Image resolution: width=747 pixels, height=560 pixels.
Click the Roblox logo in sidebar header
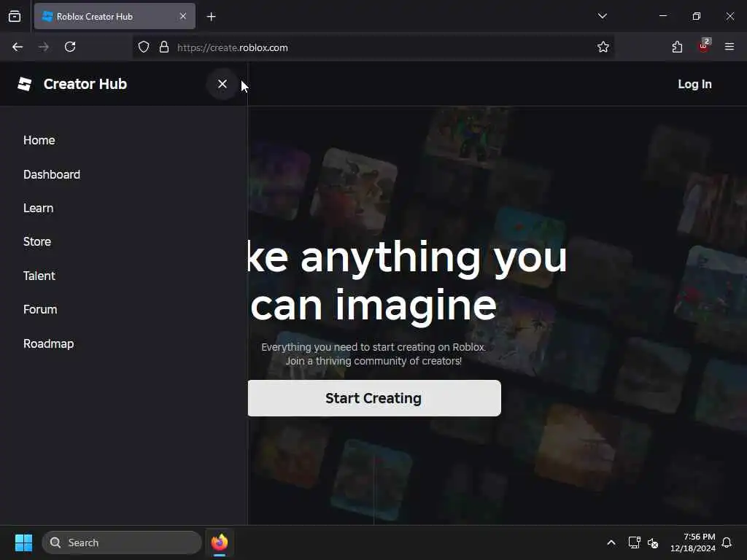(25, 84)
